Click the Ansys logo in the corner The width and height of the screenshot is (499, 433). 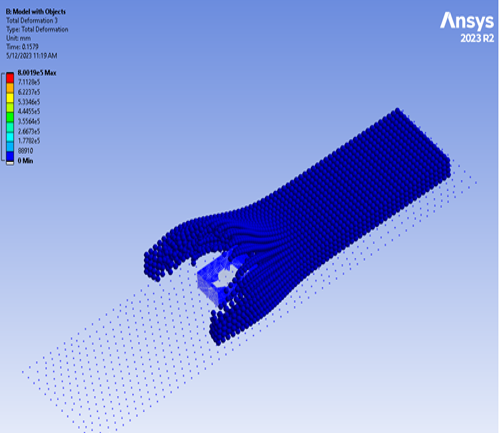coord(467,22)
